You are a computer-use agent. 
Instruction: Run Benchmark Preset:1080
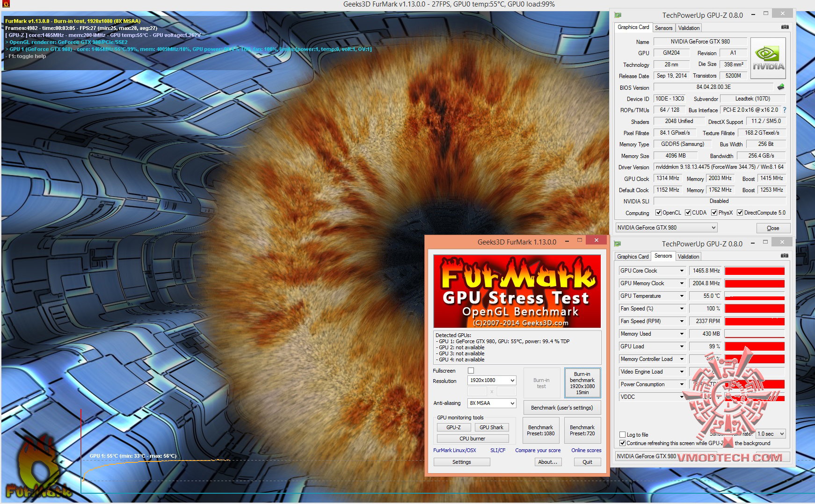[540, 431]
